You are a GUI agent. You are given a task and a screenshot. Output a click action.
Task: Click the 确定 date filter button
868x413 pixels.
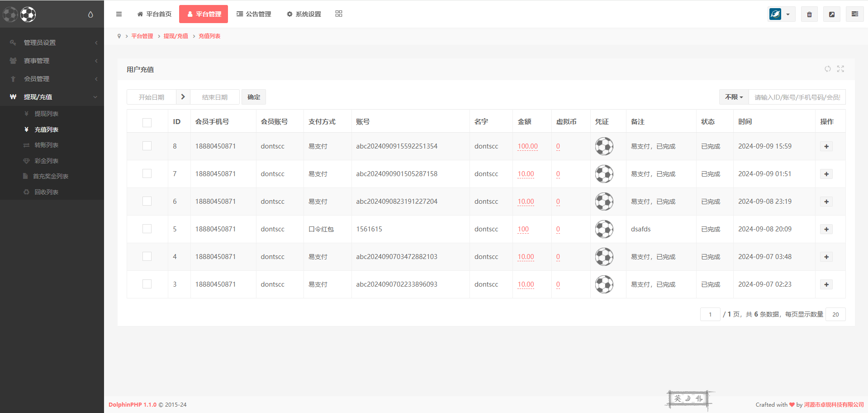pos(254,97)
